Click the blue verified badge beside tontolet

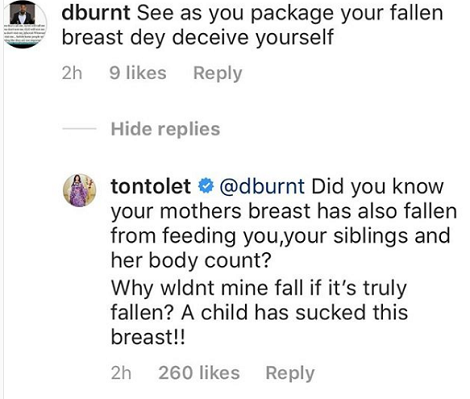(206, 186)
